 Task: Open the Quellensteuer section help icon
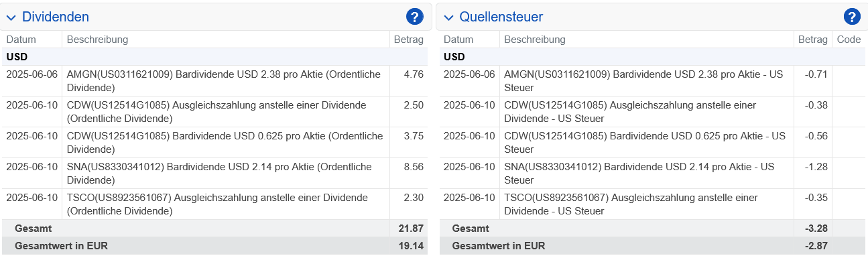tap(852, 17)
